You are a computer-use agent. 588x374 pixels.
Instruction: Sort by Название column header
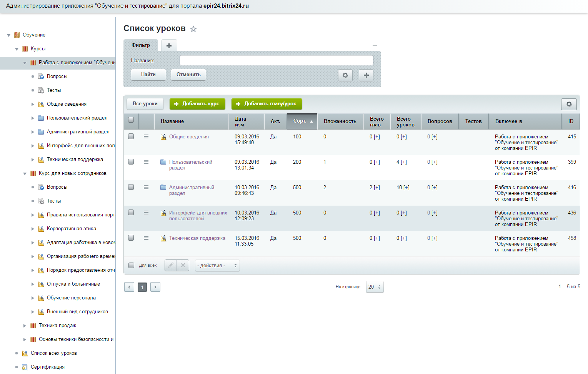click(x=192, y=121)
